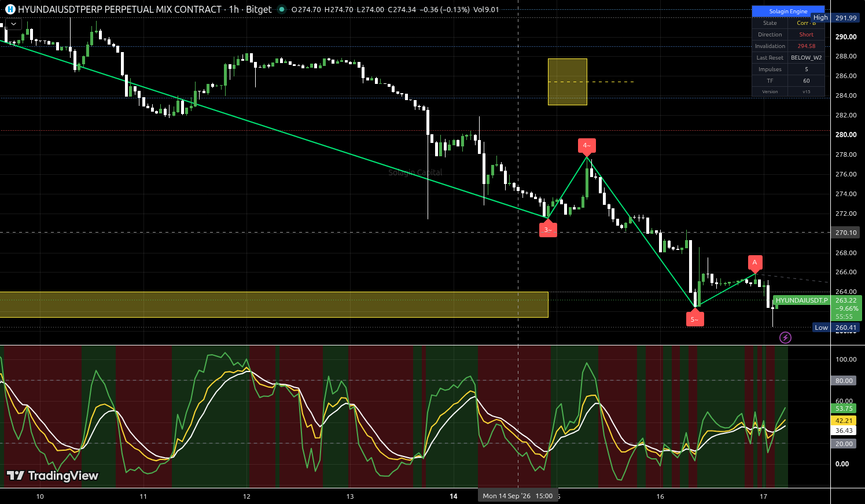Click the High 291.99 price label

pyautogui.click(x=835, y=18)
